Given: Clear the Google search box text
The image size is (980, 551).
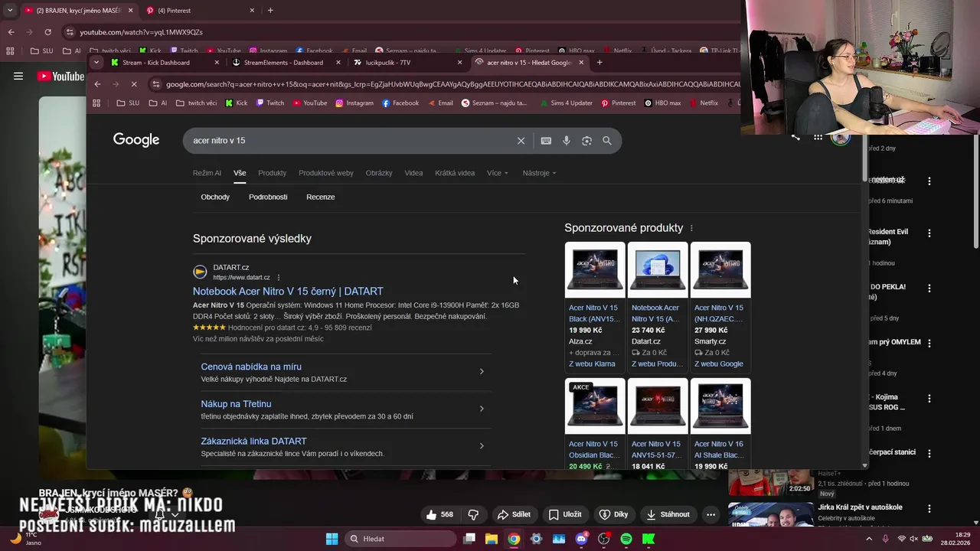Looking at the screenshot, I should [x=521, y=141].
